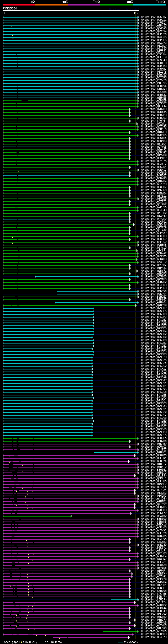Select the label UniRef100_B7X936
This screenshot has width=168, height=644.
pos(154,37)
